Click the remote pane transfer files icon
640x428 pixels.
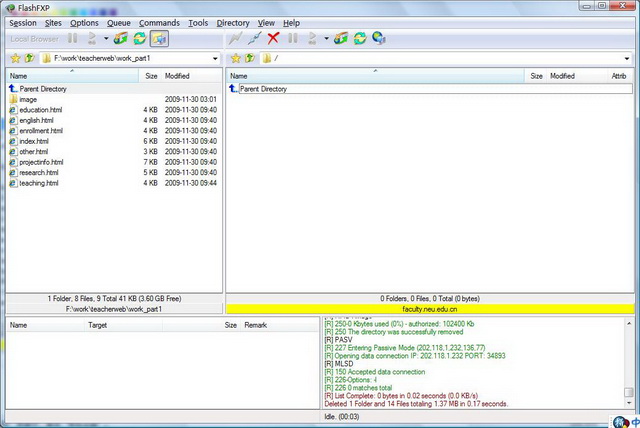341,38
